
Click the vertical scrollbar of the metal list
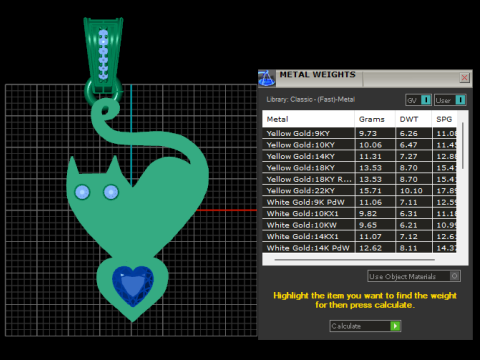tap(463, 146)
